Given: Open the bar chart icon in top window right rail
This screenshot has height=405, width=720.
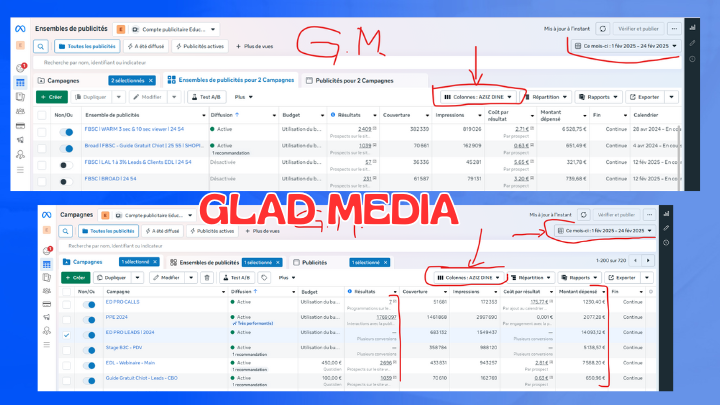Looking at the screenshot, I should [x=692, y=28].
